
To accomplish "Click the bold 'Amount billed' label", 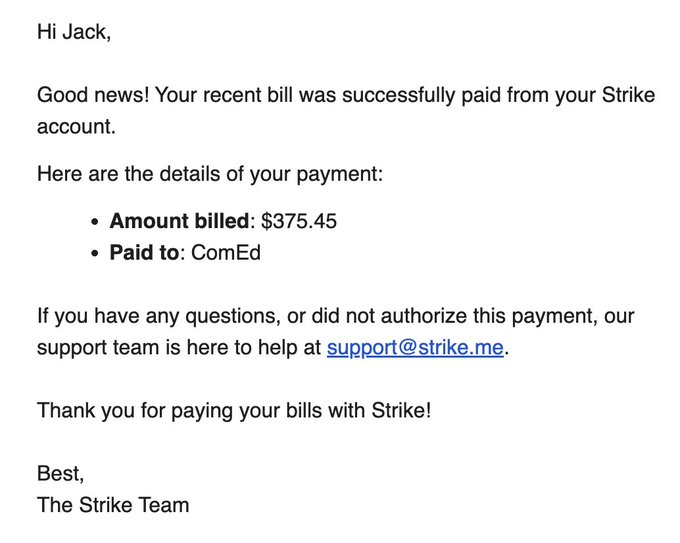I will pos(179,221).
